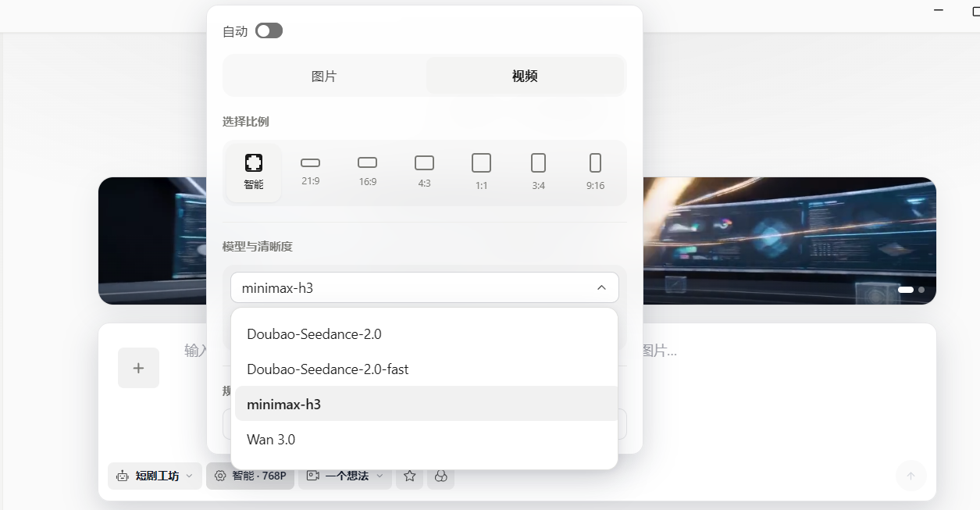Screen dimensions: 980x510
Task: Click the star favorite icon
Action: (410, 476)
